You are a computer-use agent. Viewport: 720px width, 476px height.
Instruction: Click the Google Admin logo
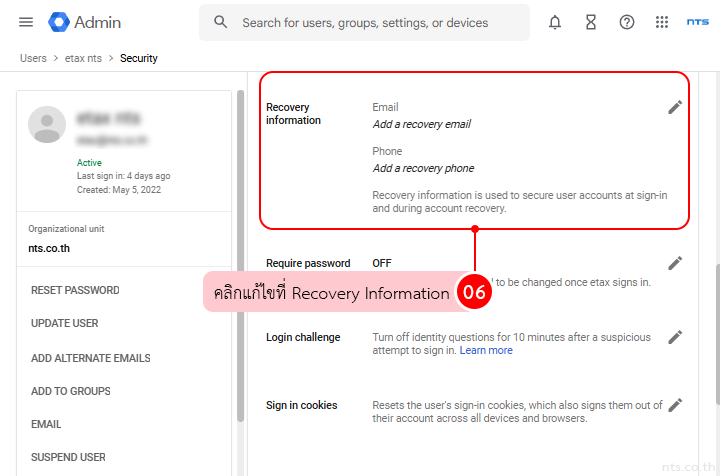tap(86, 22)
